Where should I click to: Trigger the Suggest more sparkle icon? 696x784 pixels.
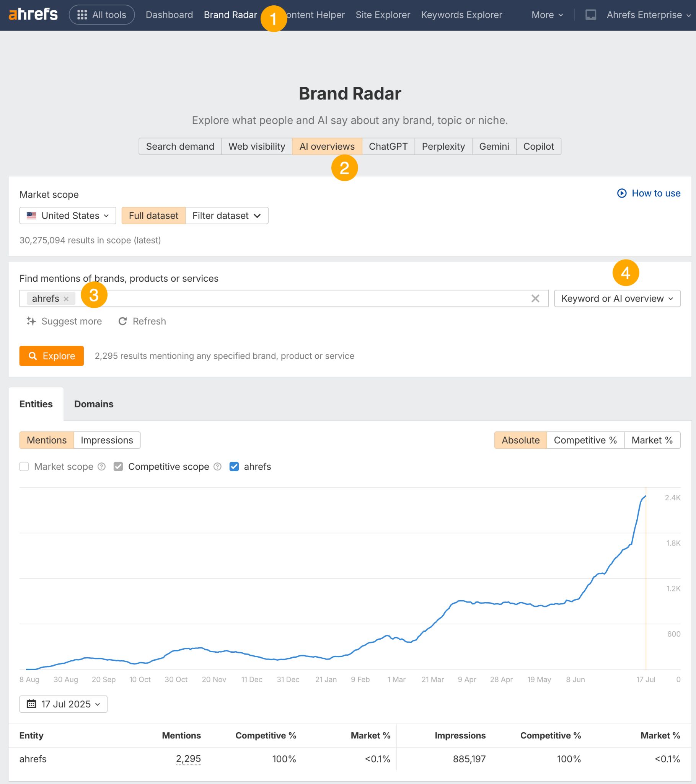coord(31,321)
